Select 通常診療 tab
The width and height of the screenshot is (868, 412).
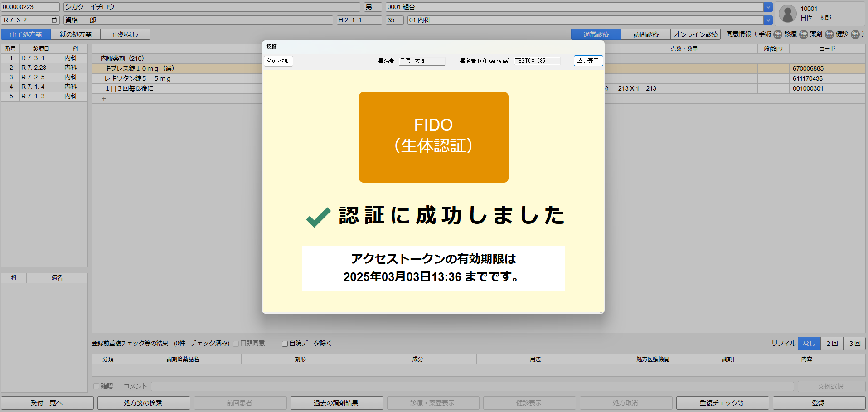(x=596, y=34)
